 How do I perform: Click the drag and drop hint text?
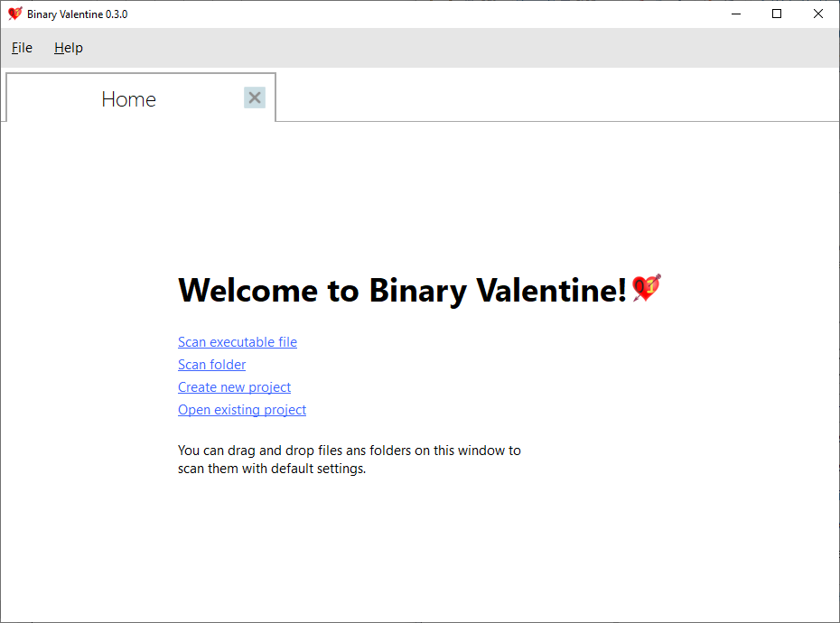350,459
